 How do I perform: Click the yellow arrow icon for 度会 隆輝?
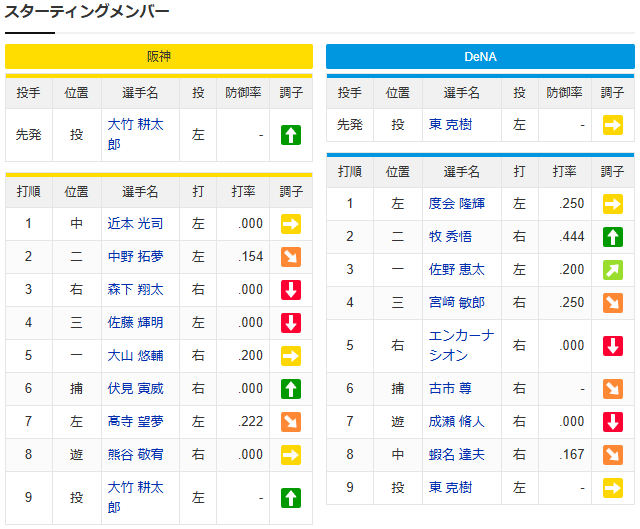(x=613, y=204)
